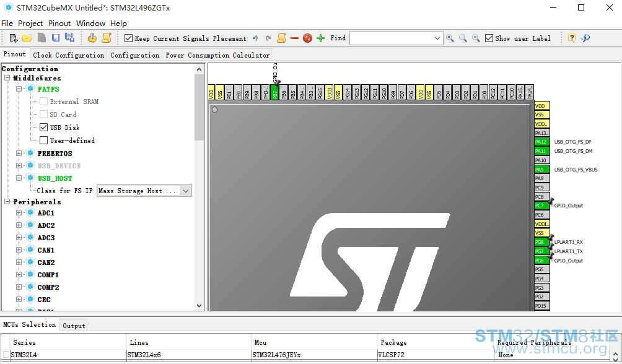Open Class for FS IP dropdown
This screenshot has width=622, height=364.
click(x=186, y=191)
